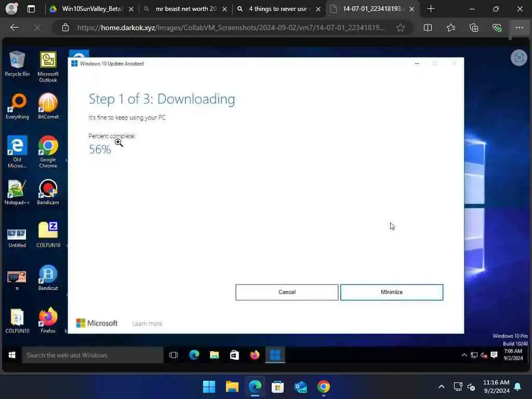Screen dimensions: 532x399
Task: Open File Explorer in the VM taskbar
Action: (x=214, y=355)
